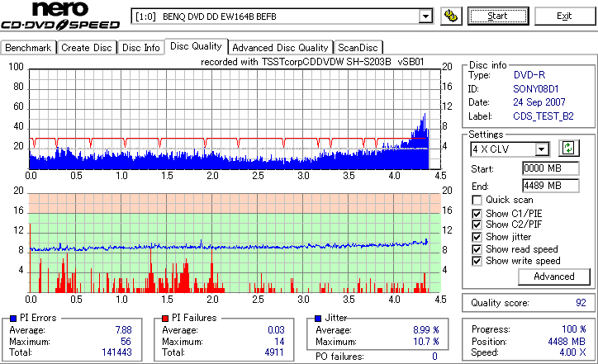Go to the Disc Info tab
The height and width of the screenshot is (364, 598).
tap(140, 48)
